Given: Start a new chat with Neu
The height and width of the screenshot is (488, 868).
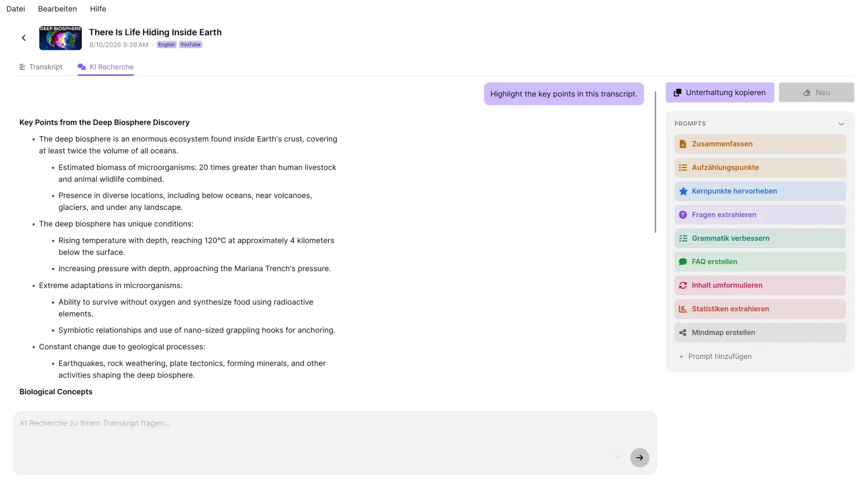Looking at the screenshot, I should click(x=816, y=93).
